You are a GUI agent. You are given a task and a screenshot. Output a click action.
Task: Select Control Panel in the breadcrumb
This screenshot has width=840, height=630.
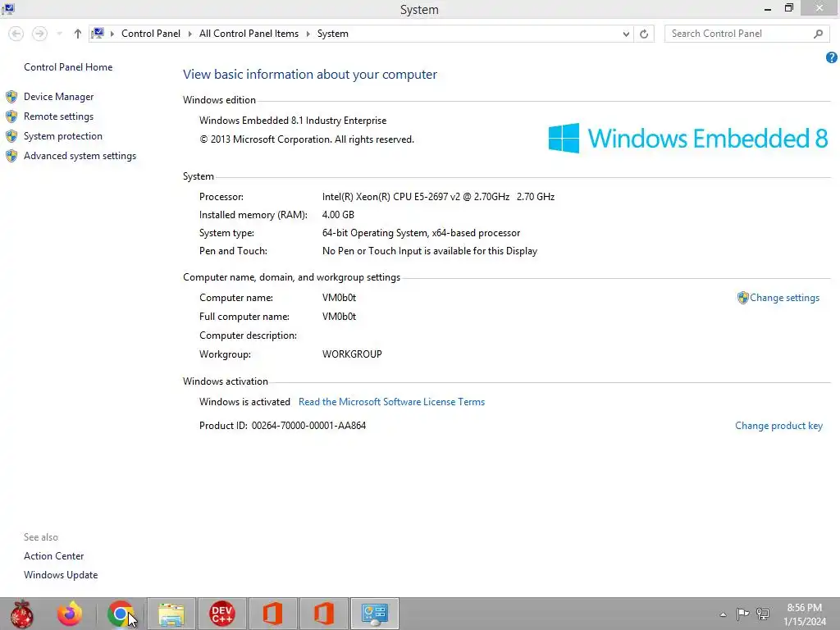pos(151,33)
